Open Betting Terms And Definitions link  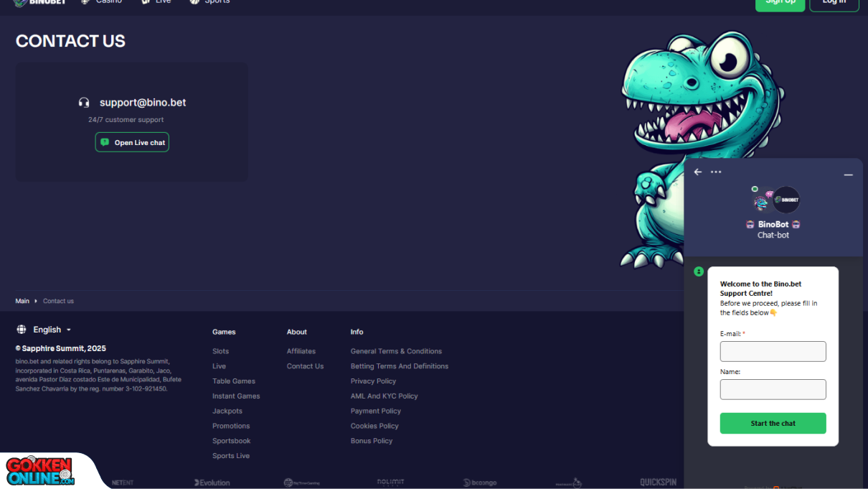(x=400, y=366)
